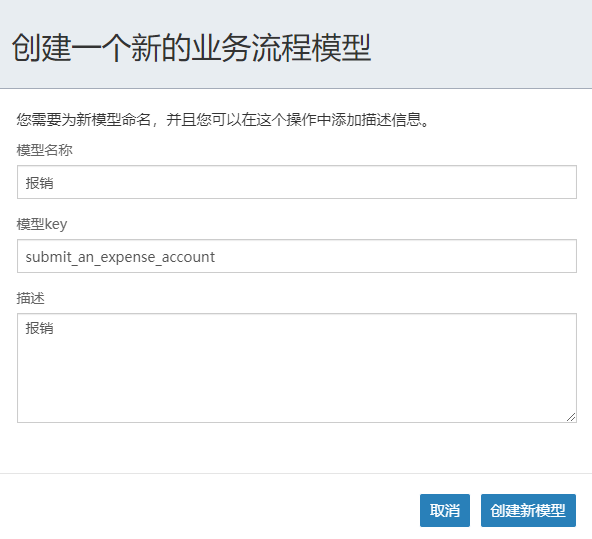Image resolution: width=592 pixels, height=539 pixels.
Task: Focus the 模型key input field
Action: (x=297, y=256)
